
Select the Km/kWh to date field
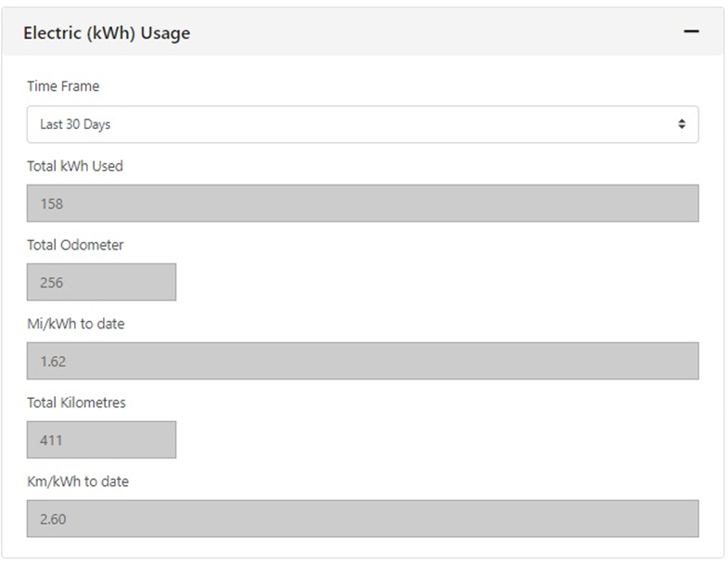coord(362,518)
